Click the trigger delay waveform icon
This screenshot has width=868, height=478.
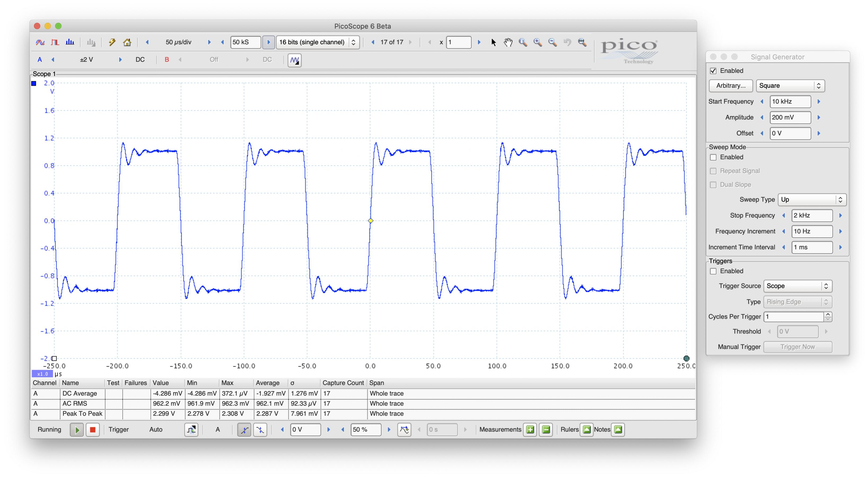(x=404, y=430)
